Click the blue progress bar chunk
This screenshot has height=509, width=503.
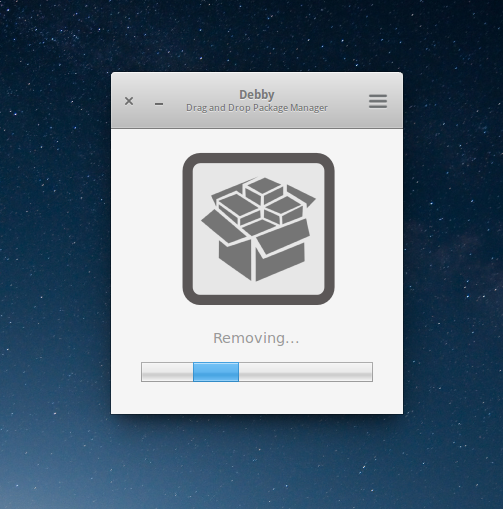tap(216, 372)
